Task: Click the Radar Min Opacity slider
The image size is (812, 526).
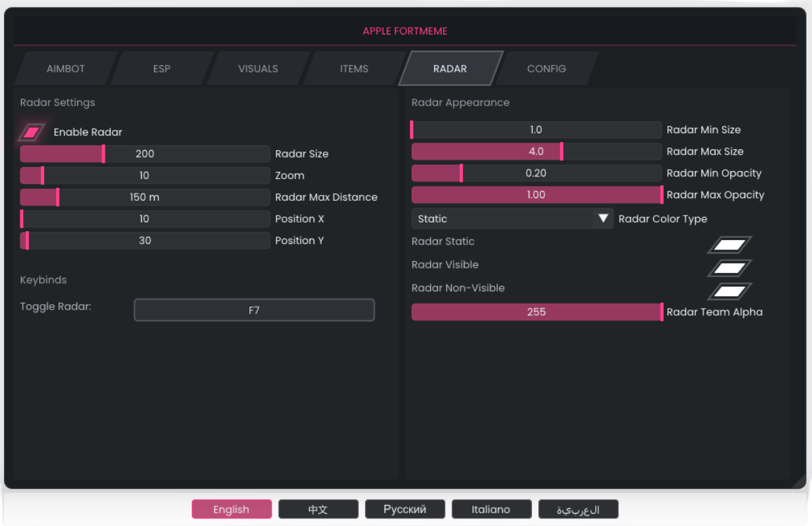Action: tap(536, 173)
